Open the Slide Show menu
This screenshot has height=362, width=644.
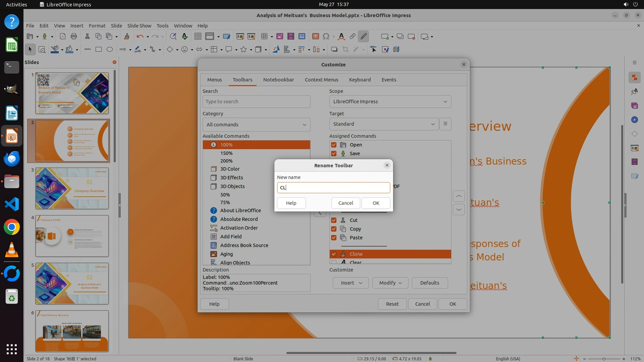[139, 26]
